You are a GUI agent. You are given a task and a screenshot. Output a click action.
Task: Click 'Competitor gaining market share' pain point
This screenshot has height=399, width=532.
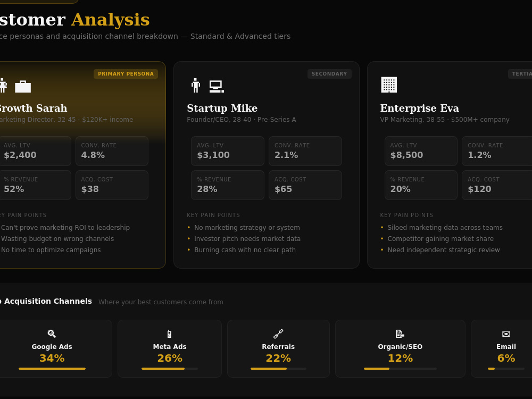pos(440,239)
